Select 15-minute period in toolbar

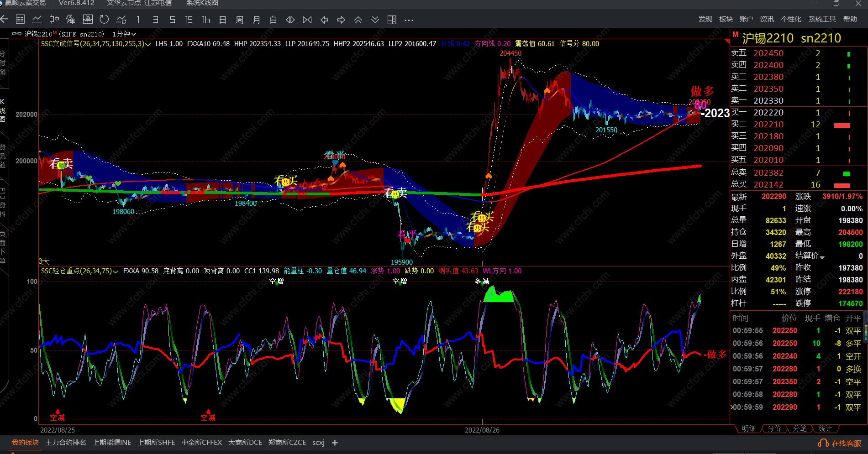pyautogui.click(x=189, y=20)
